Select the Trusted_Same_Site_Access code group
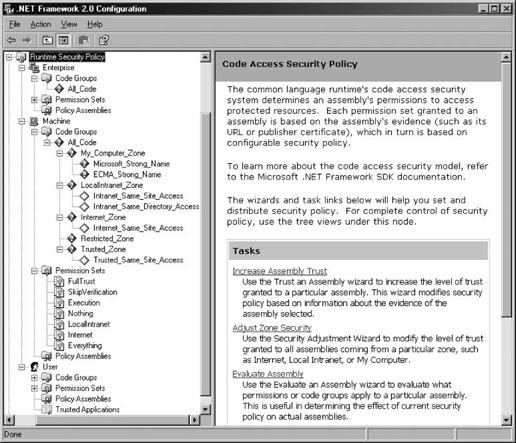The height and width of the screenshot is (443, 516). tap(138, 260)
